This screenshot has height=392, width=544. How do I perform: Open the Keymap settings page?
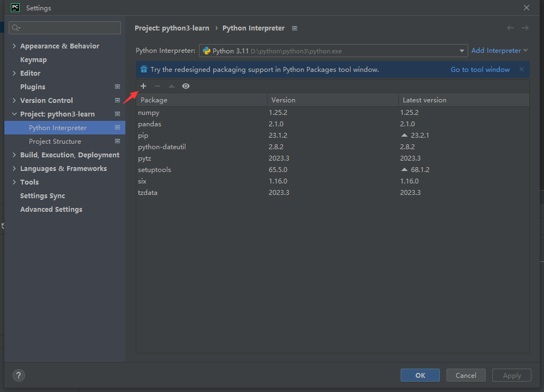[33, 60]
